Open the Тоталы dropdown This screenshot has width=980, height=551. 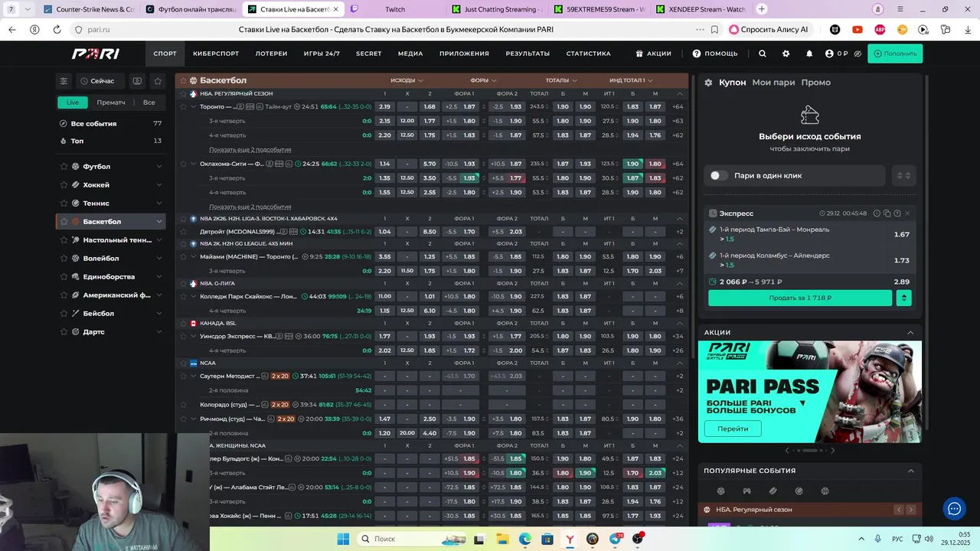tap(560, 80)
